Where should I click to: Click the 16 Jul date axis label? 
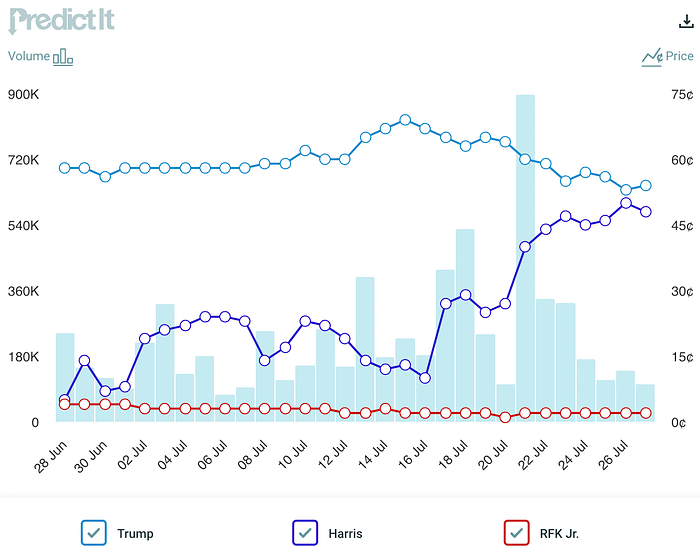(x=412, y=455)
